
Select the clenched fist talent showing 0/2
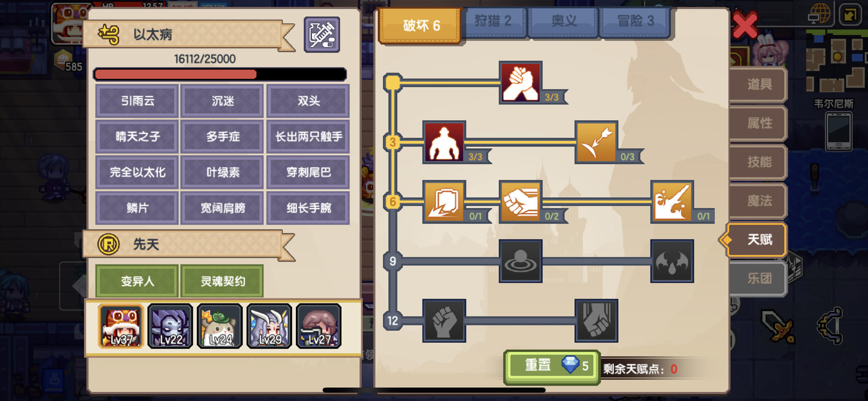pyautogui.click(x=521, y=201)
